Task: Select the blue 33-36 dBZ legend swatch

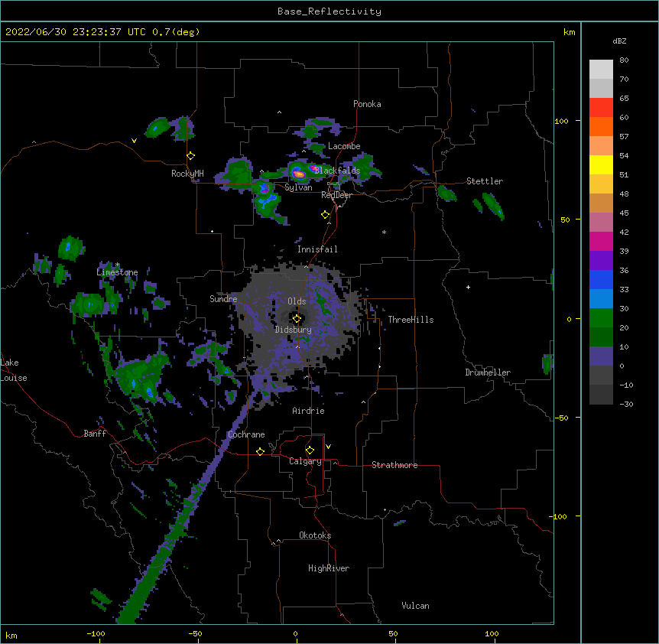Action: (x=601, y=279)
